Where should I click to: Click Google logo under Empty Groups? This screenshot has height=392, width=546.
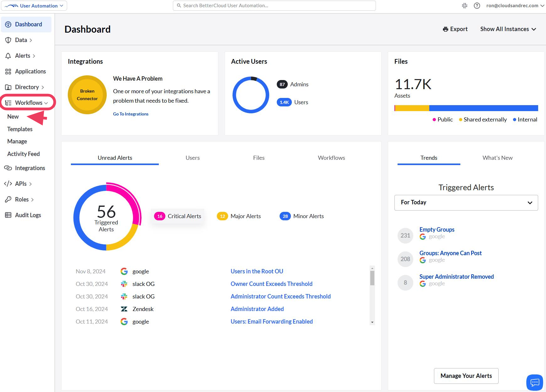[423, 237]
